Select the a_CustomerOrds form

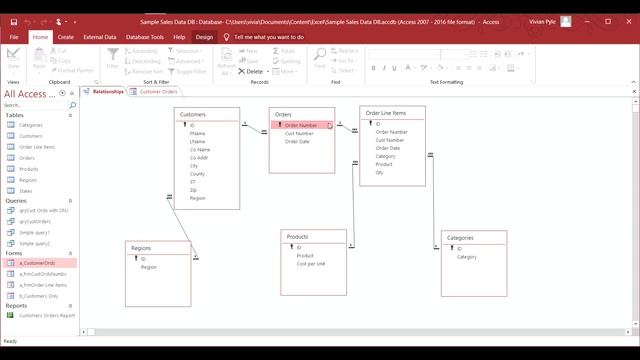point(40,263)
